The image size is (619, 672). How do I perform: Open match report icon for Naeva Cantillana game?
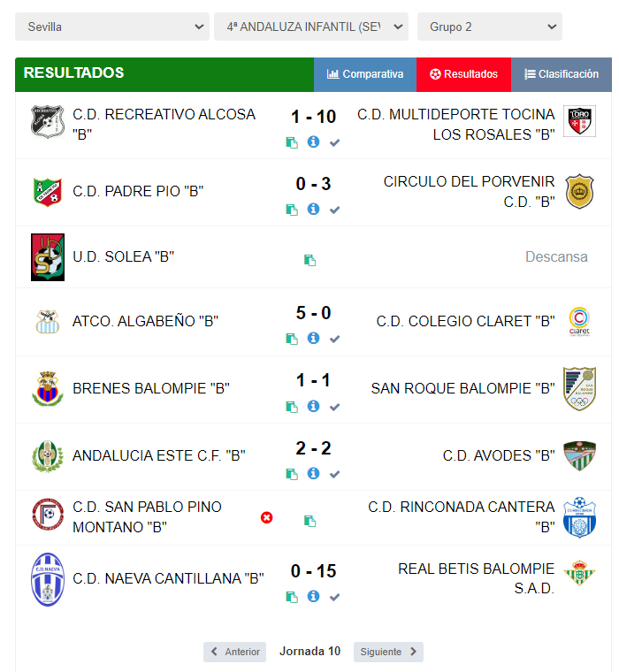[292, 597]
